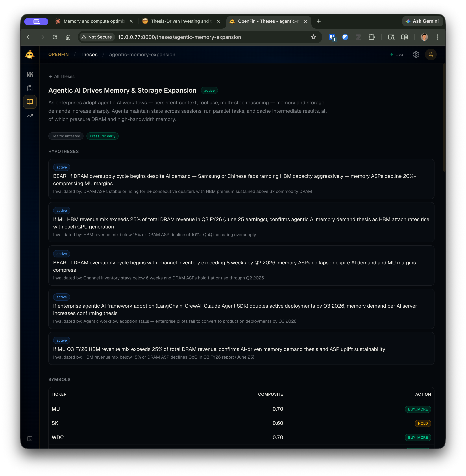Select the open book Theses sidebar icon

(30, 102)
